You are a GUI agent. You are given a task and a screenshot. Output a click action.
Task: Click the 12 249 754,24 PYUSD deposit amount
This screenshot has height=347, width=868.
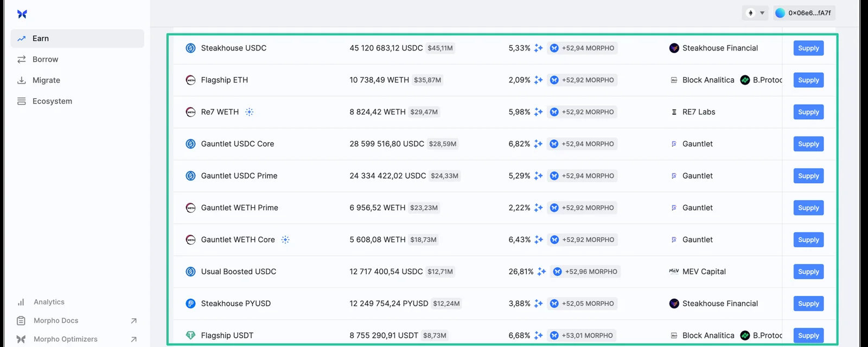pos(389,304)
